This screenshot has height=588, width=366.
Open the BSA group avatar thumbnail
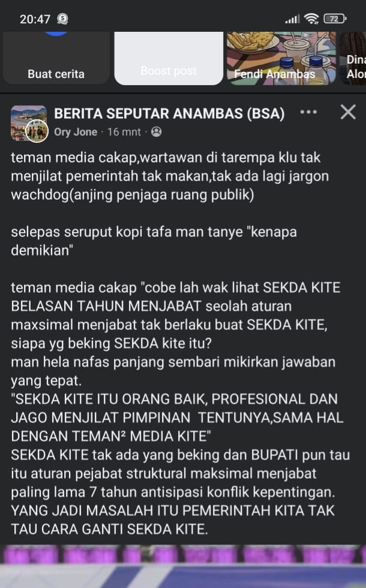[x=29, y=123]
